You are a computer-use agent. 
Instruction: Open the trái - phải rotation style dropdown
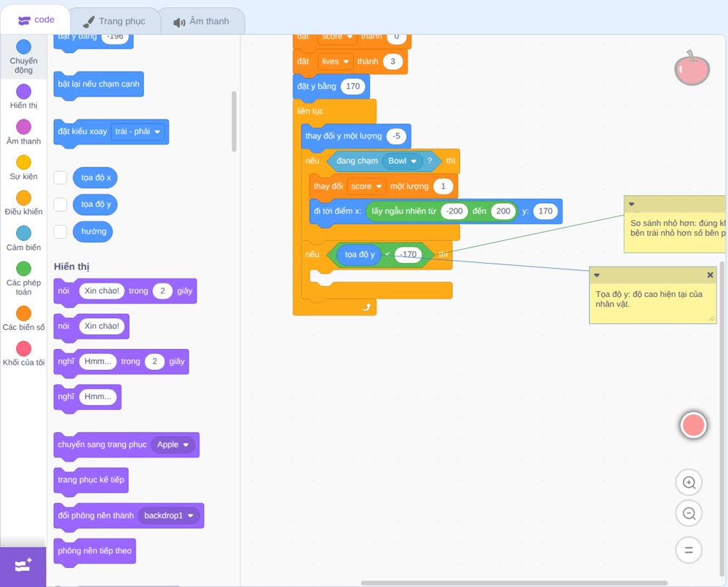[138, 131]
